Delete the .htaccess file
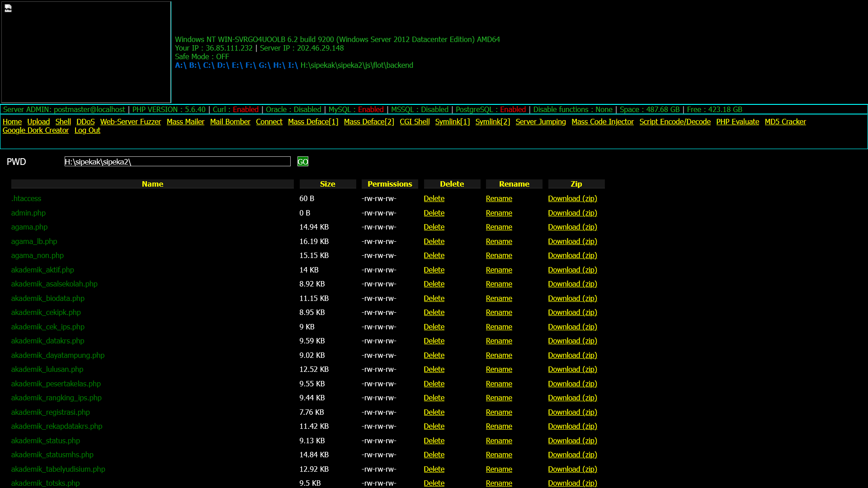This screenshot has width=868, height=488. (434, 198)
